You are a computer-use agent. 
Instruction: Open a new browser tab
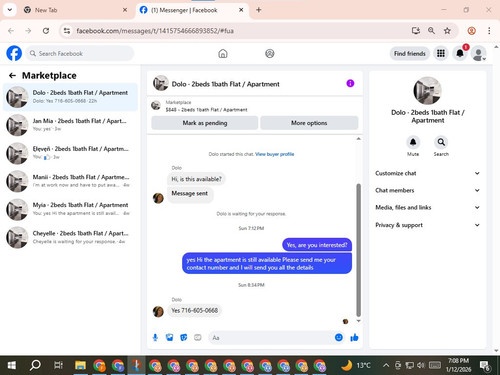click(259, 10)
